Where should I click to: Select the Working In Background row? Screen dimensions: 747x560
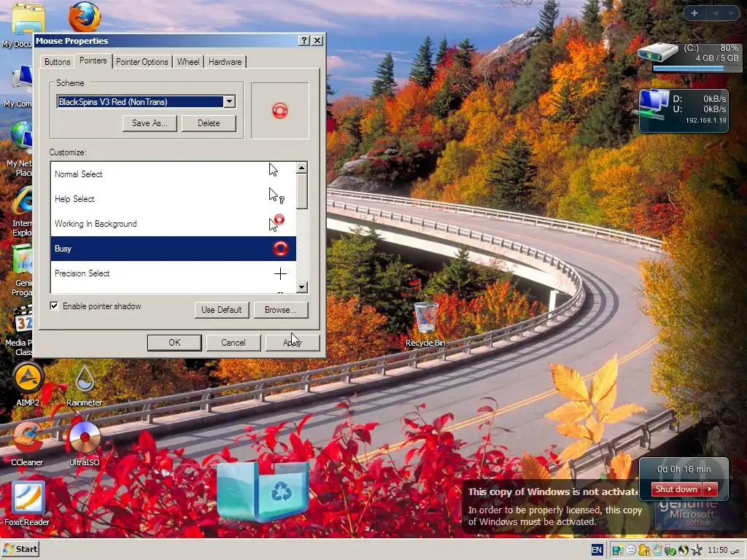(173, 224)
